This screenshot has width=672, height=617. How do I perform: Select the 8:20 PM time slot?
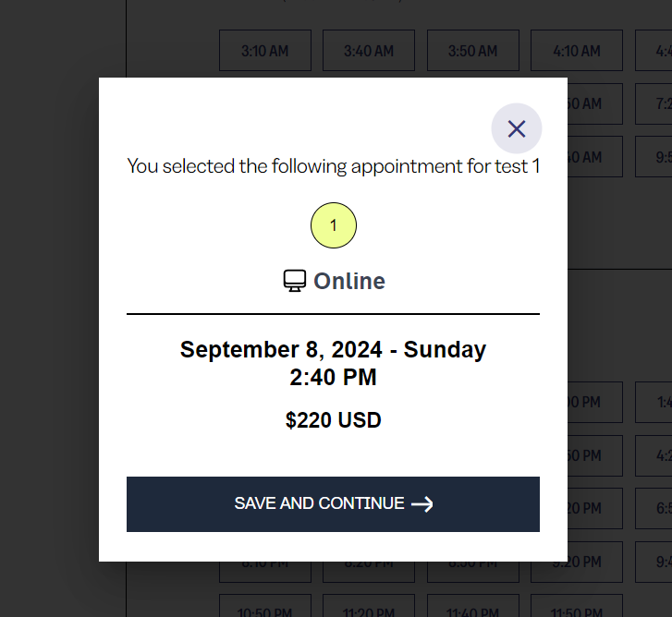(368, 570)
